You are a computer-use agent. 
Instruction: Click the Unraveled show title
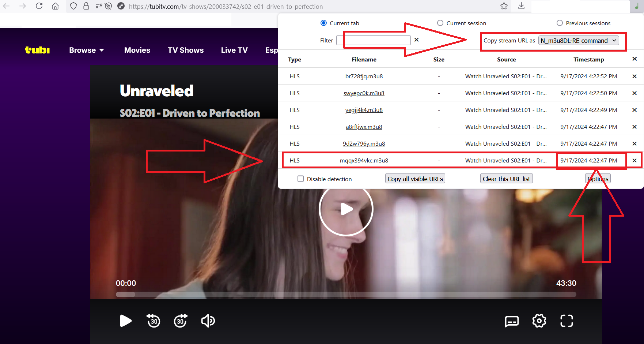(157, 91)
